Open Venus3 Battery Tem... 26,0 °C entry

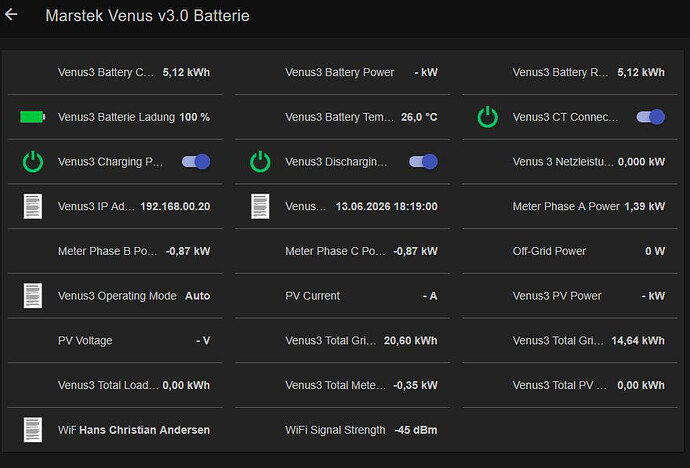[x=342, y=117]
